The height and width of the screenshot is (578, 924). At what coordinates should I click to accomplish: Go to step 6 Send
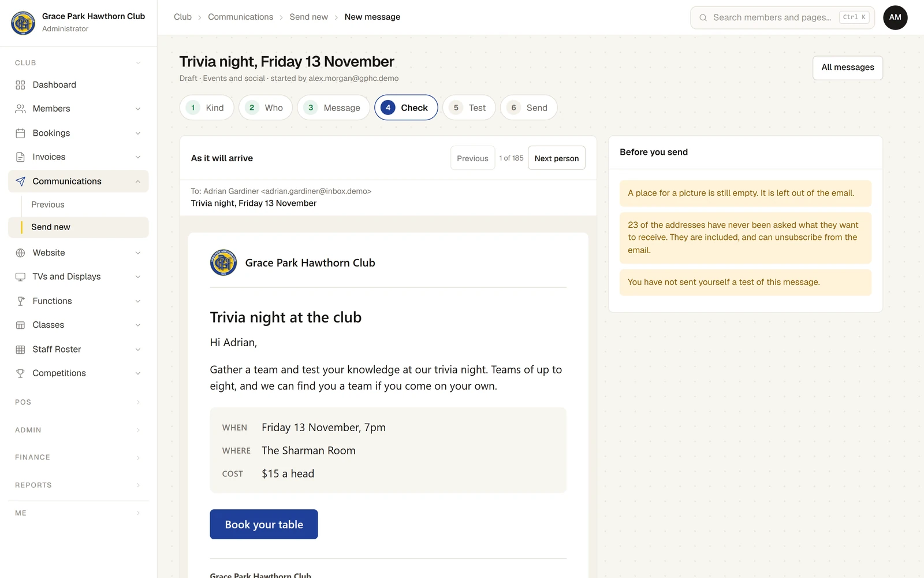point(528,108)
